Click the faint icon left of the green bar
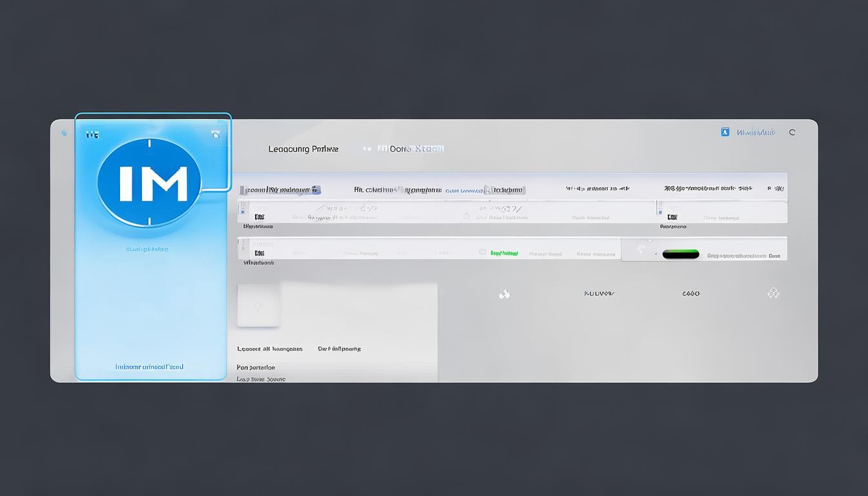868x496 pixels. [641, 249]
